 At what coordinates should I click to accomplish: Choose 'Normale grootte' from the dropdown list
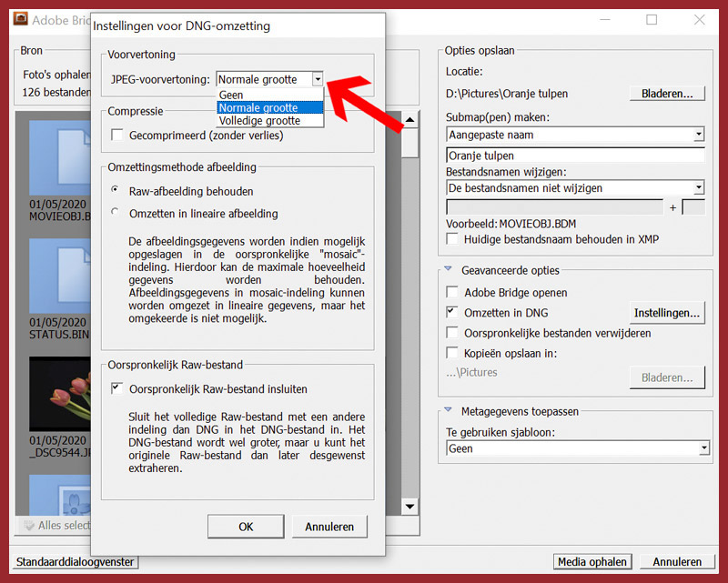[269, 107]
